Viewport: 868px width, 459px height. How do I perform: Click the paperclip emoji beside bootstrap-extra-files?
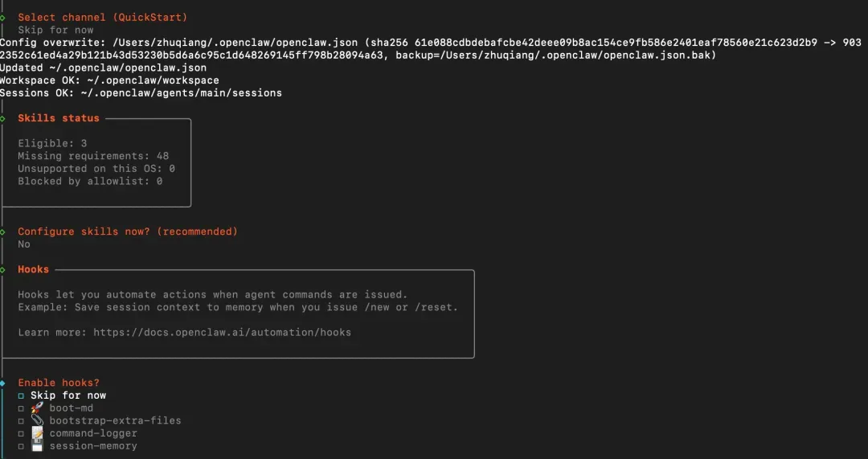tap(37, 420)
